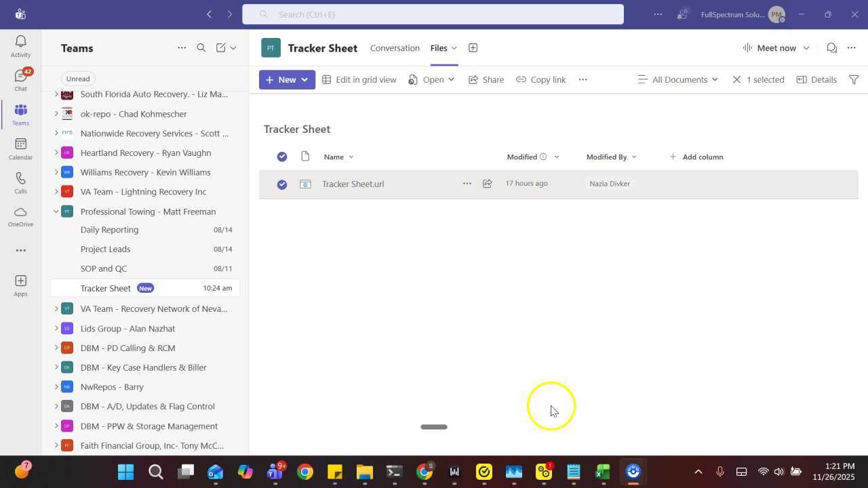Expand the Heartland Recovery - Ryan Vaughn team
This screenshot has width=868, height=488.
point(56,153)
